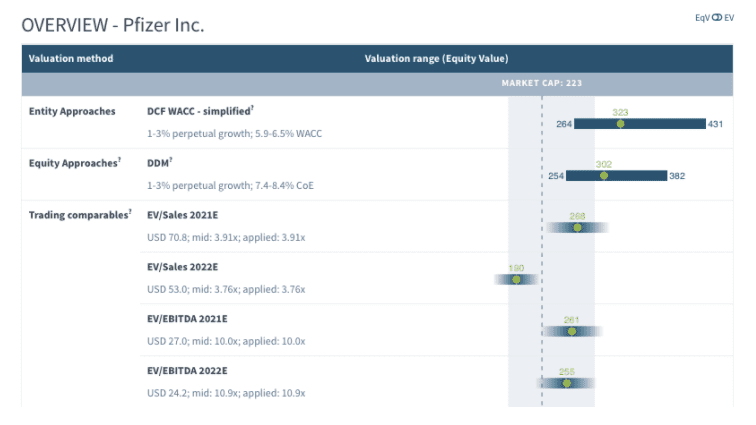
Task: Open the DCF WACC - simplified method
Action: (199, 110)
